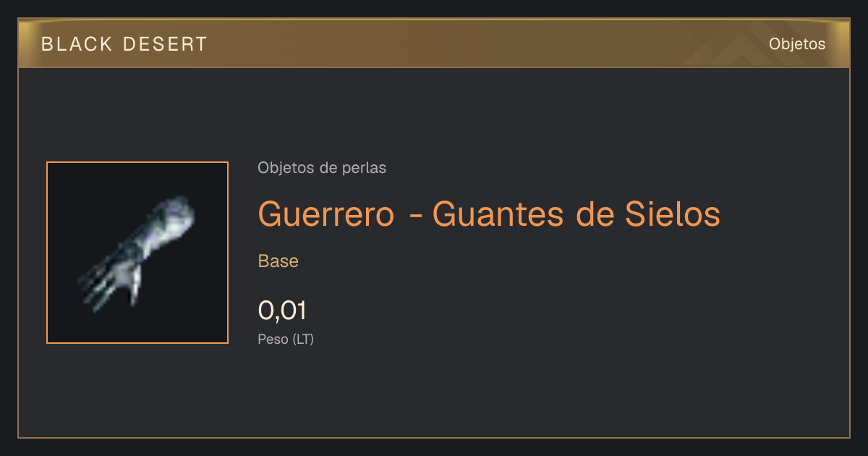The width and height of the screenshot is (868, 456).
Task: Click the orange frame around the item thumbnail
Action: click(137, 162)
